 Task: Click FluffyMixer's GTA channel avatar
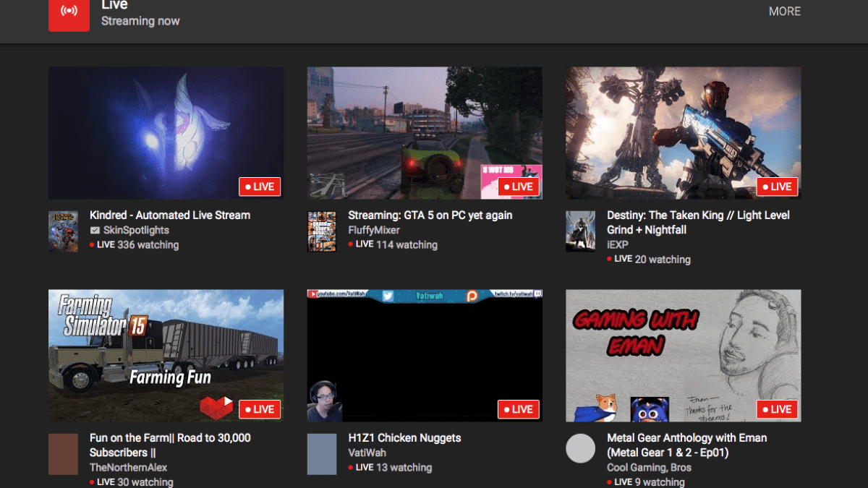click(322, 231)
